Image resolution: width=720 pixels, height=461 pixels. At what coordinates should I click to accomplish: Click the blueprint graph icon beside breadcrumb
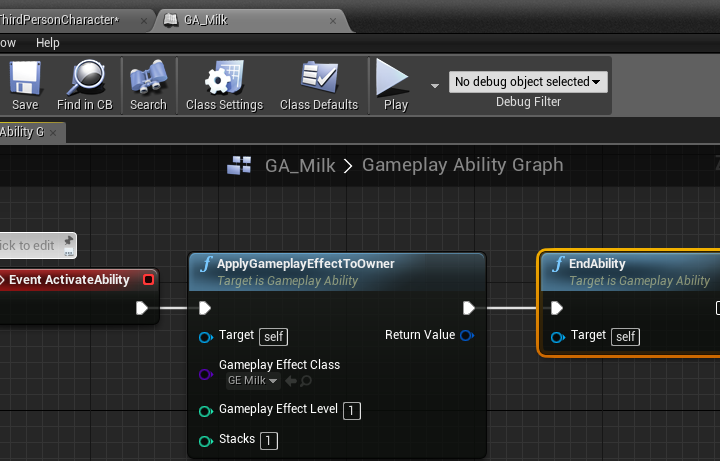[239, 165]
